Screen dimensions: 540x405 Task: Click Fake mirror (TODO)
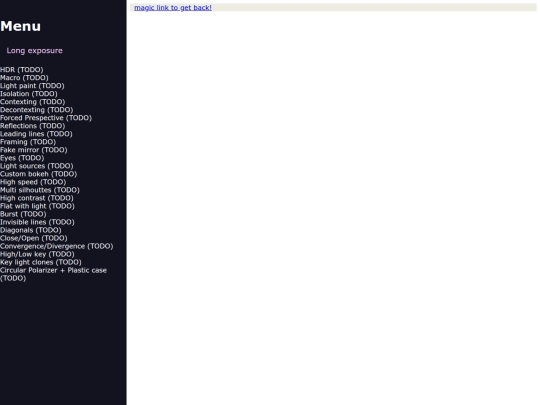tap(34, 150)
